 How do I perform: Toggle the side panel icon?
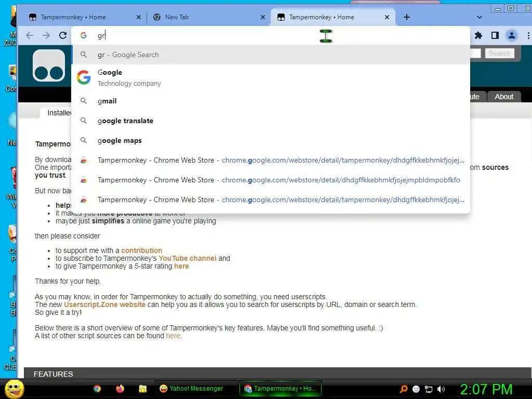pos(495,35)
